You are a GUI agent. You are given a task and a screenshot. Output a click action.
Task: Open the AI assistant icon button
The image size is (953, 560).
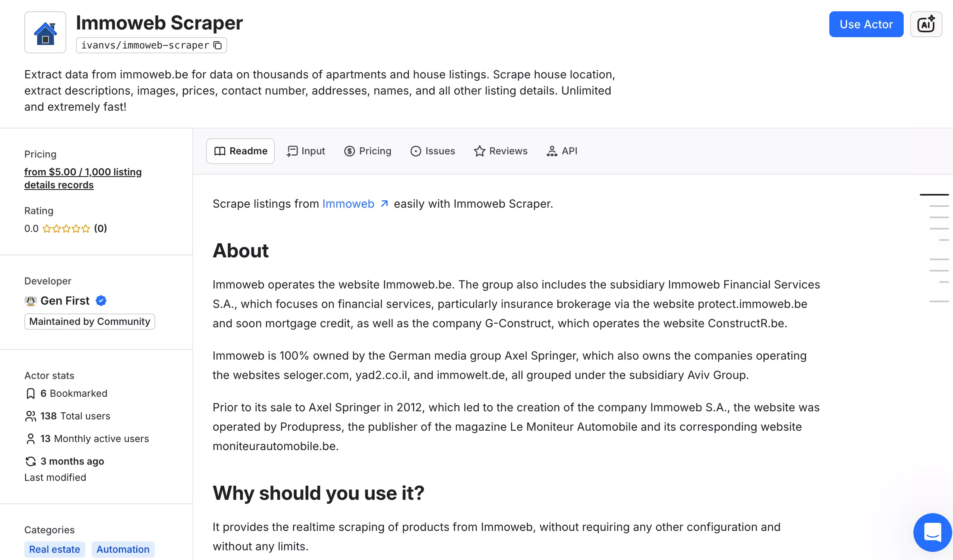click(926, 24)
